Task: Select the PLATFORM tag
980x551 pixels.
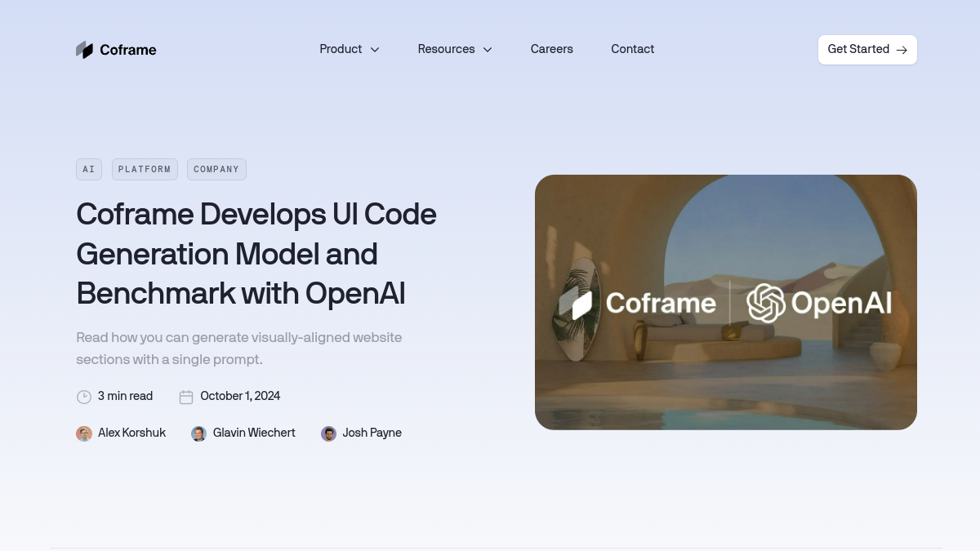Action: click(x=145, y=170)
